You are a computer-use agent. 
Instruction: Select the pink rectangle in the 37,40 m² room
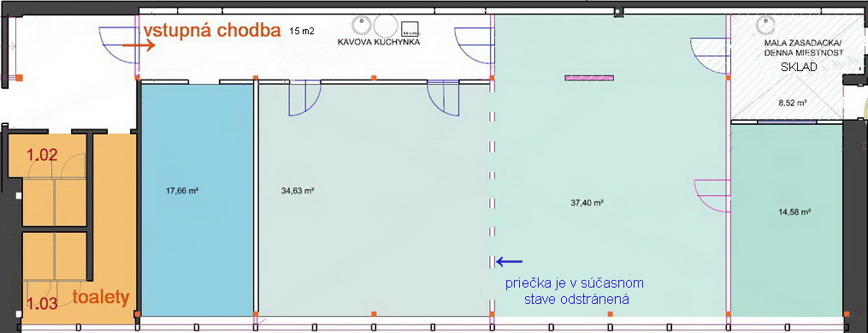[589, 78]
